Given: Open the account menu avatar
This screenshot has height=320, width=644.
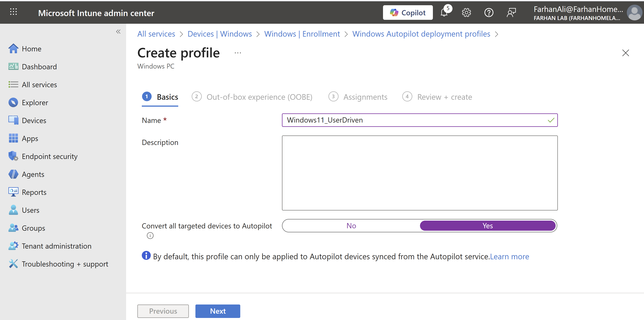Looking at the screenshot, I should [634, 13].
